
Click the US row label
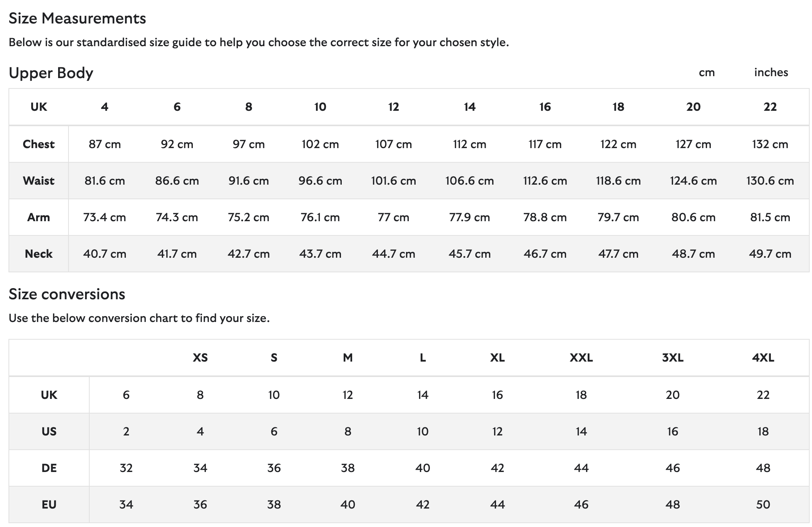(49, 432)
